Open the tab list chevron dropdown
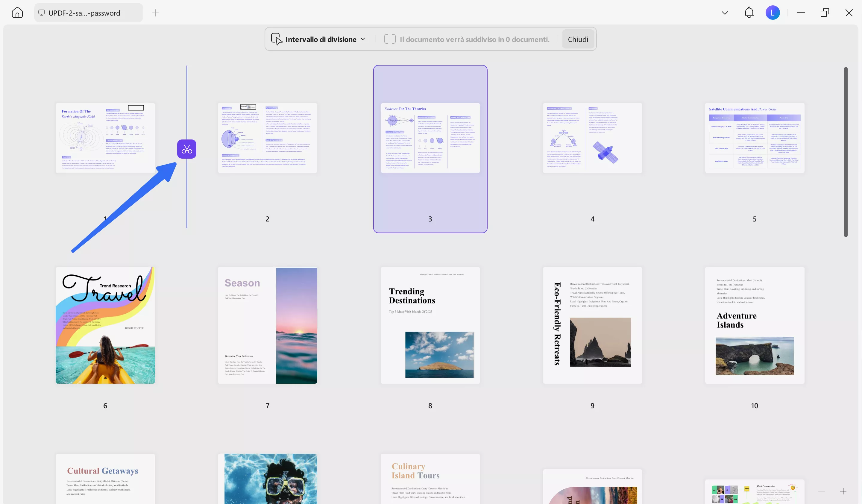This screenshot has height=504, width=862. point(725,13)
